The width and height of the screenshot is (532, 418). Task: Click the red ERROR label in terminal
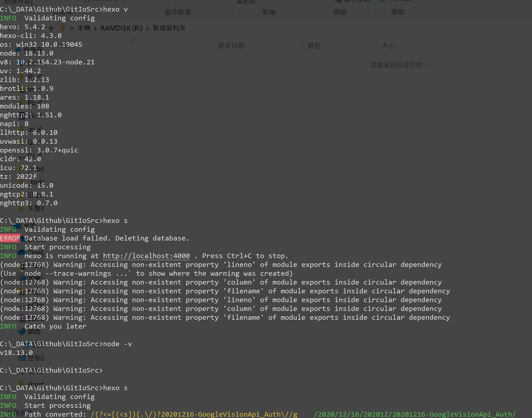click(10, 238)
